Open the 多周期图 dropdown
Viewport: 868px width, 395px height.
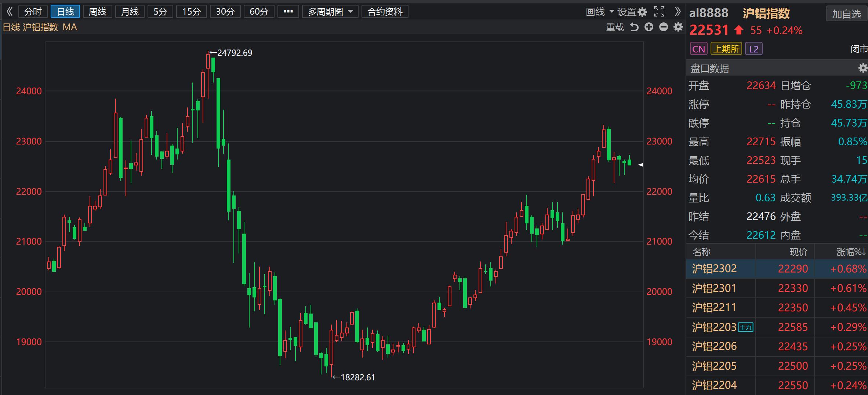(330, 12)
